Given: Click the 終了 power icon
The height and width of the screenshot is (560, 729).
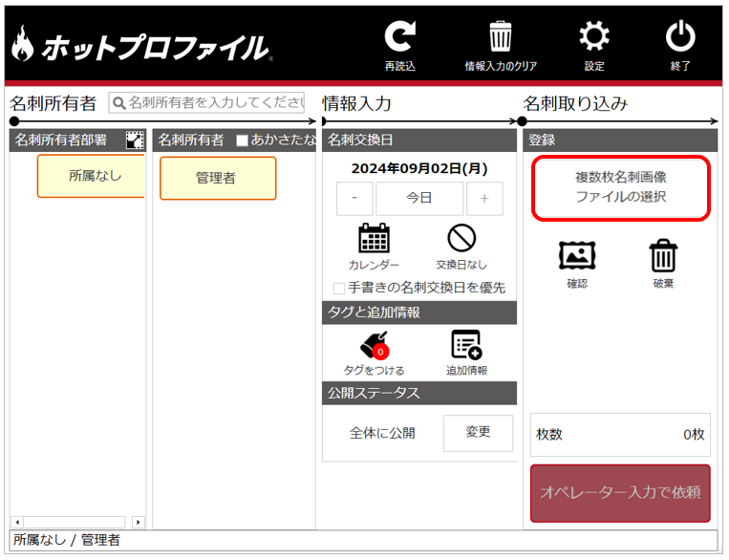Looking at the screenshot, I should click(680, 35).
